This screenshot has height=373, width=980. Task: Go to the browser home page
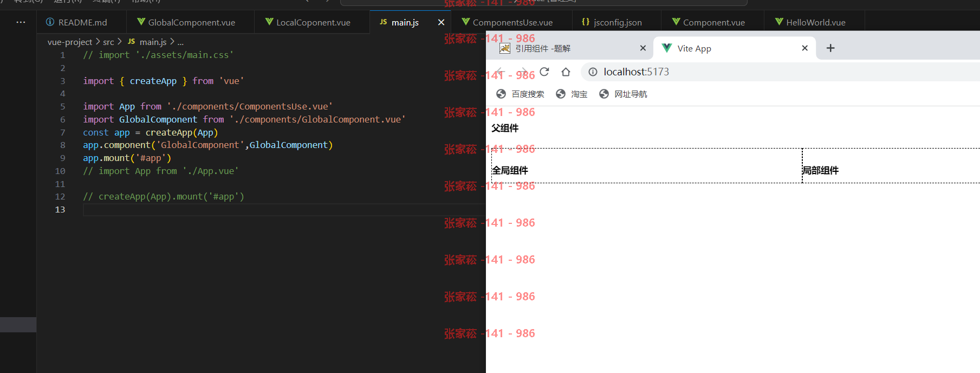[x=566, y=72]
